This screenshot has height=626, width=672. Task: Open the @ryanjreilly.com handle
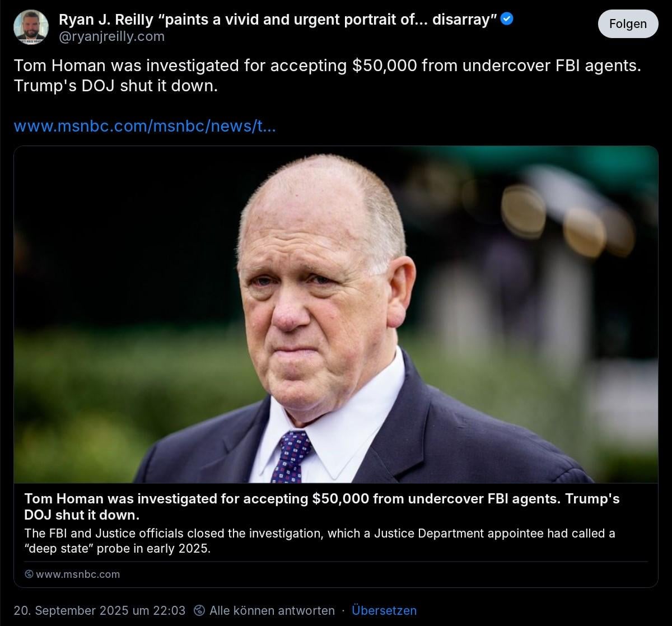coord(112,37)
